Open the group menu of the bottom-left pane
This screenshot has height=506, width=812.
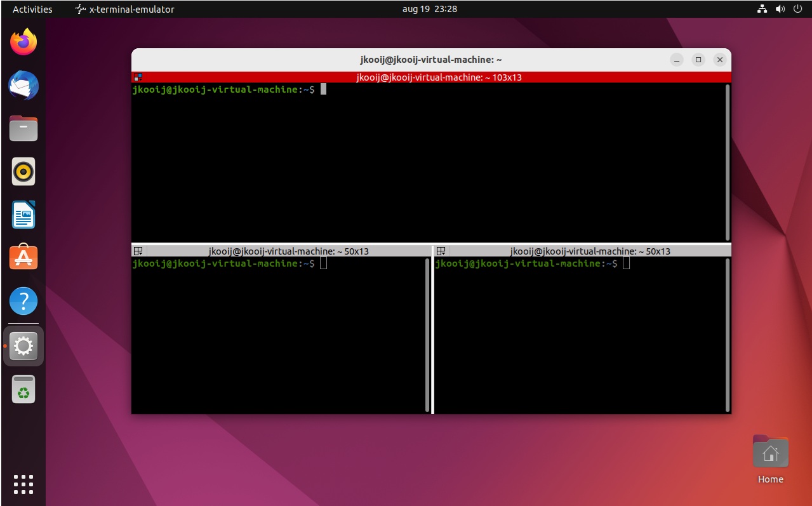[138, 251]
